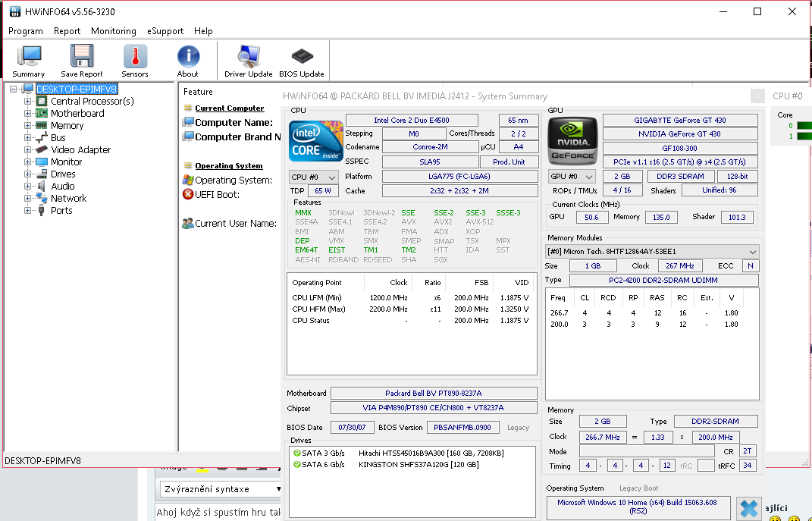Click the PC2-4200 DDR2-SDRAM UDIMM field
Image resolution: width=812 pixels, height=521 pixels.
[x=663, y=280]
